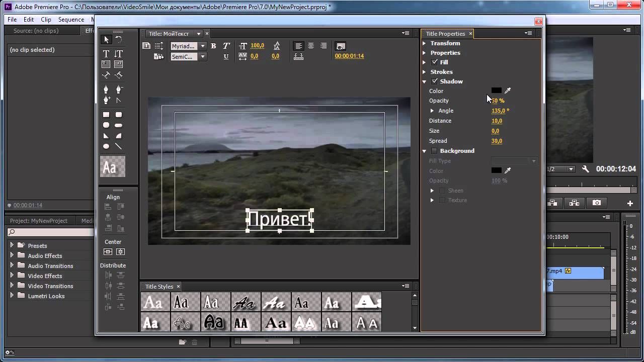Open the Shadow color swatch
644x362 pixels.
(496, 90)
